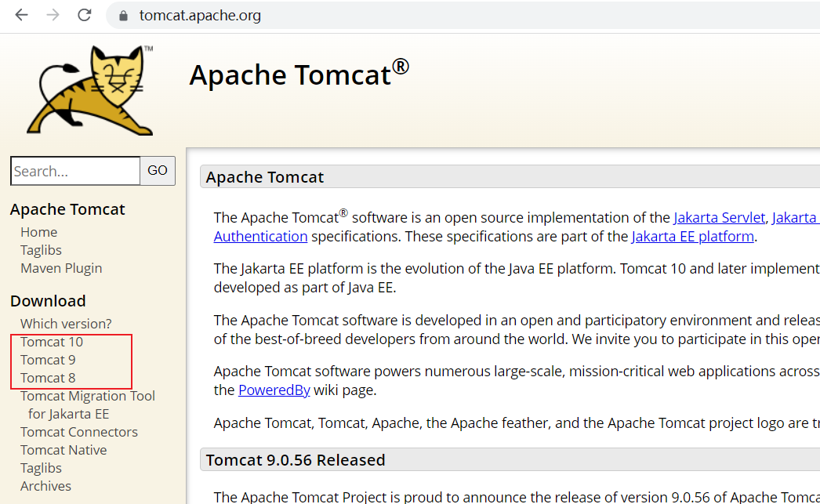Open the Tomcat Native page
This screenshot has height=504, width=820.
pos(63,449)
